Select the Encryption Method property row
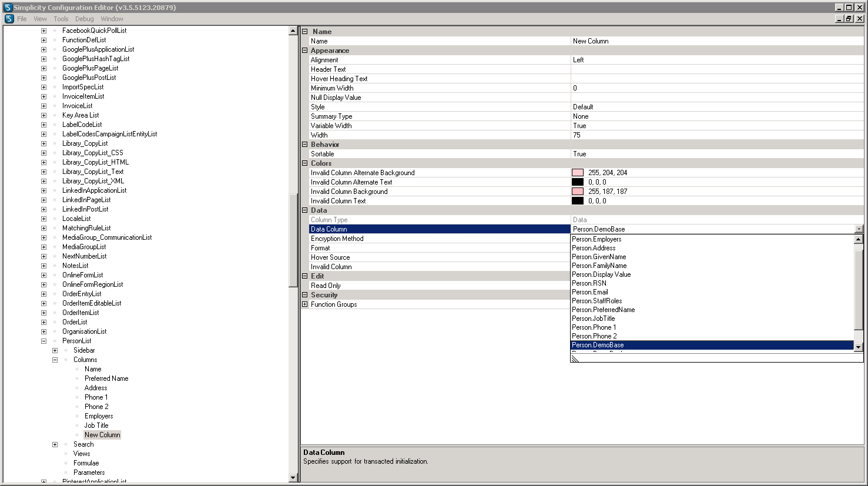Image resolution: width=868 pixels, height=486 pixels. coord(440,239)
